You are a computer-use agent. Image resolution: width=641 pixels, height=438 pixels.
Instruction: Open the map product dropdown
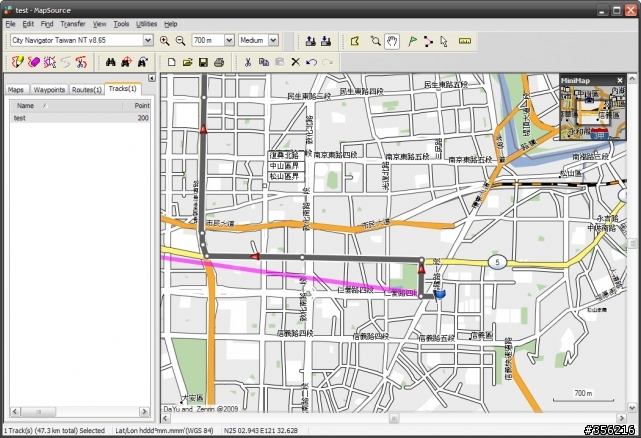tap(148, 41)
